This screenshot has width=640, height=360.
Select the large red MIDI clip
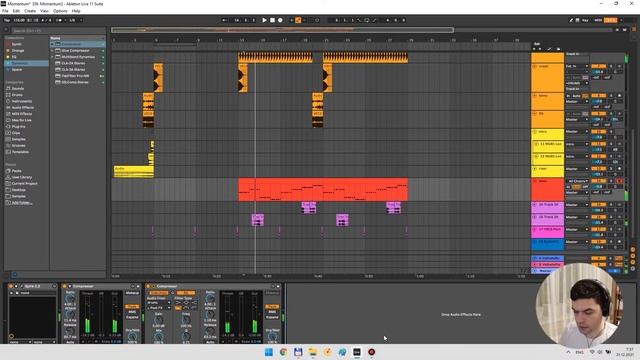point(323,189)
